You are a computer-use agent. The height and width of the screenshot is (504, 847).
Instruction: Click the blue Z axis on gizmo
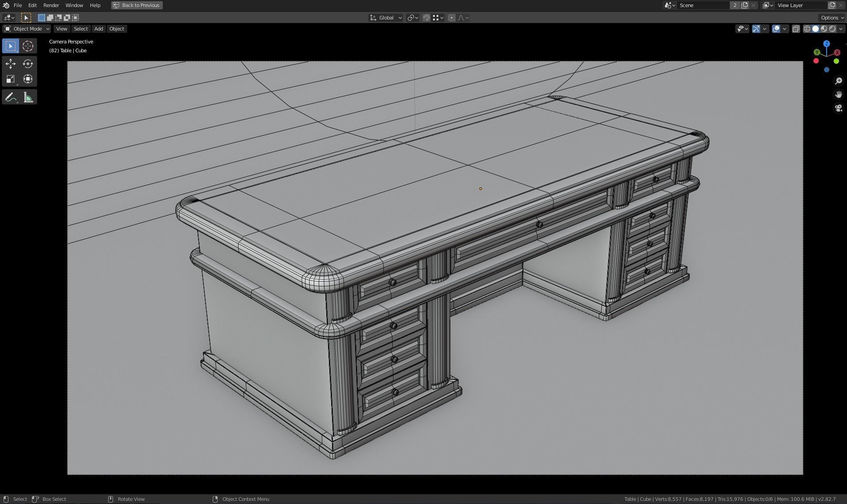point(827,44)
